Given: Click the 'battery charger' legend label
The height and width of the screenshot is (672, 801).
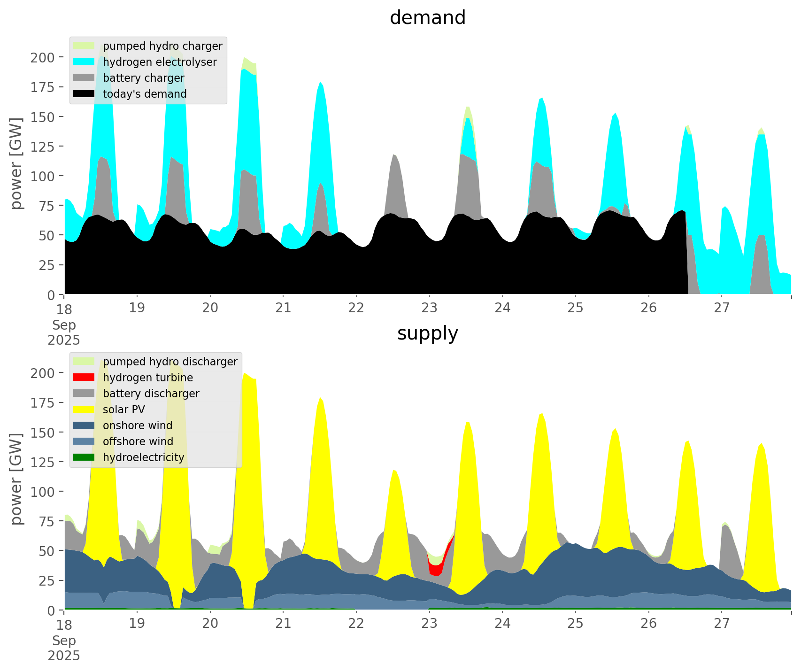Looking at the screenshot, I should [x=143, y=78].
